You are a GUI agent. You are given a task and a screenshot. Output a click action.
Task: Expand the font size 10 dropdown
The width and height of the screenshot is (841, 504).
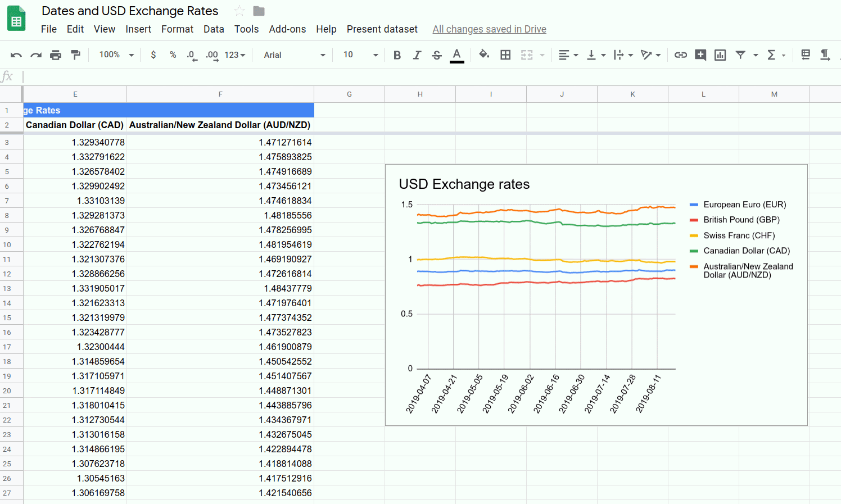pyautogui.click(x=360, y=55)
